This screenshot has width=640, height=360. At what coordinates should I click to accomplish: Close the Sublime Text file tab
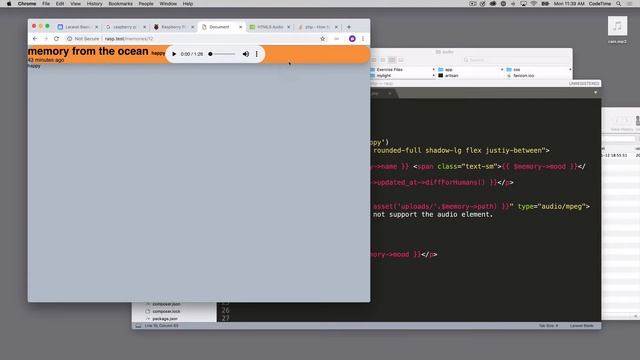click(390, 93)
